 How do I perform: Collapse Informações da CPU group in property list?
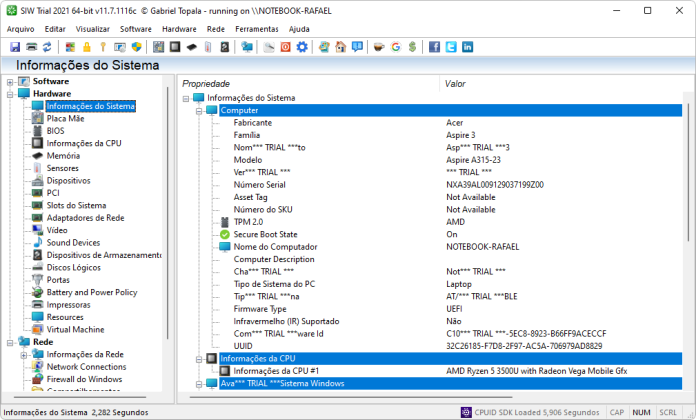tap(199, 359)
